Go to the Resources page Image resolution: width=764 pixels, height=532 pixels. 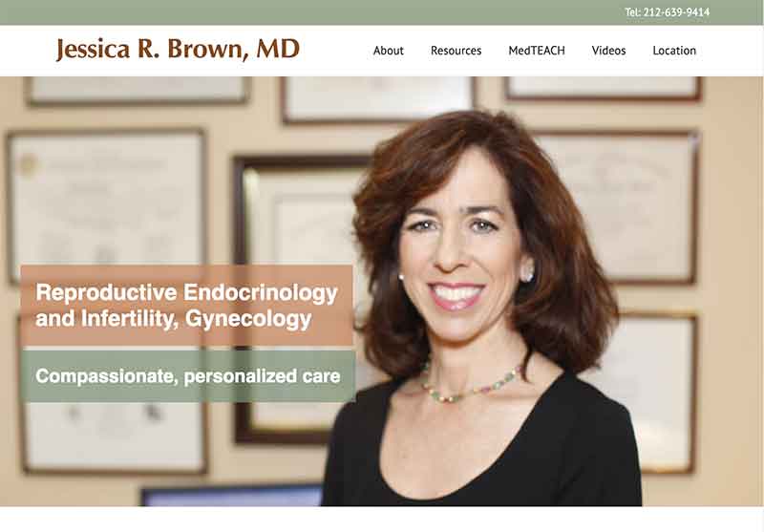click(x=456, y=51)
